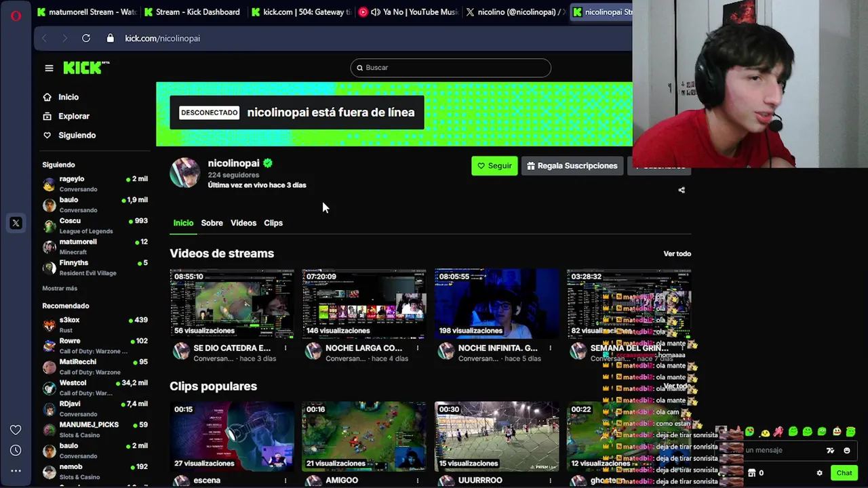Viewport: 868px width, 488px height.
Task: Click the DESCONECTADO badge
Action: tap(209, 113)
